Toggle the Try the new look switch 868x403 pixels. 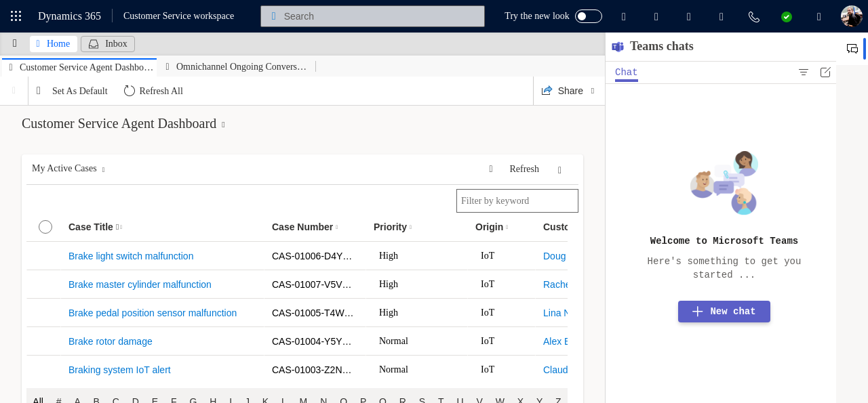588,16
